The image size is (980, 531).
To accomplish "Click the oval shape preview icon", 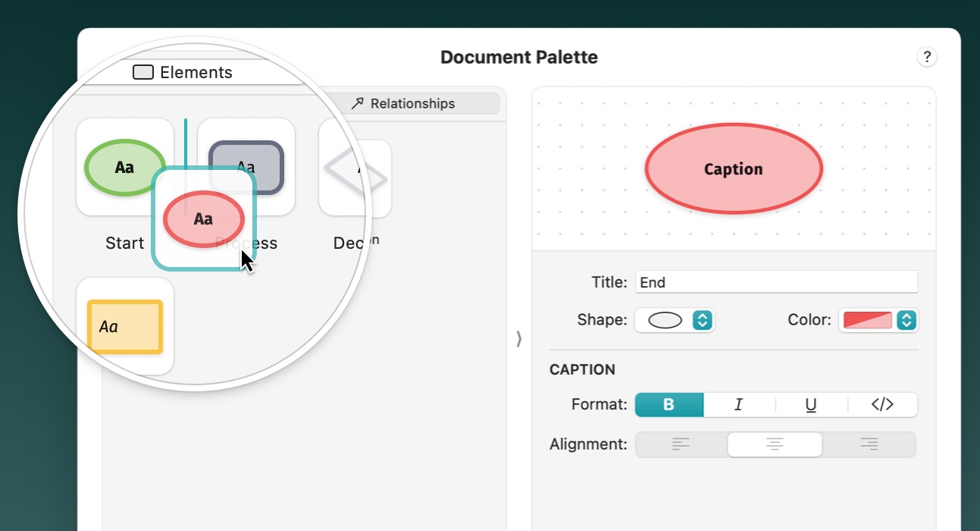I will tap(665, 320).
